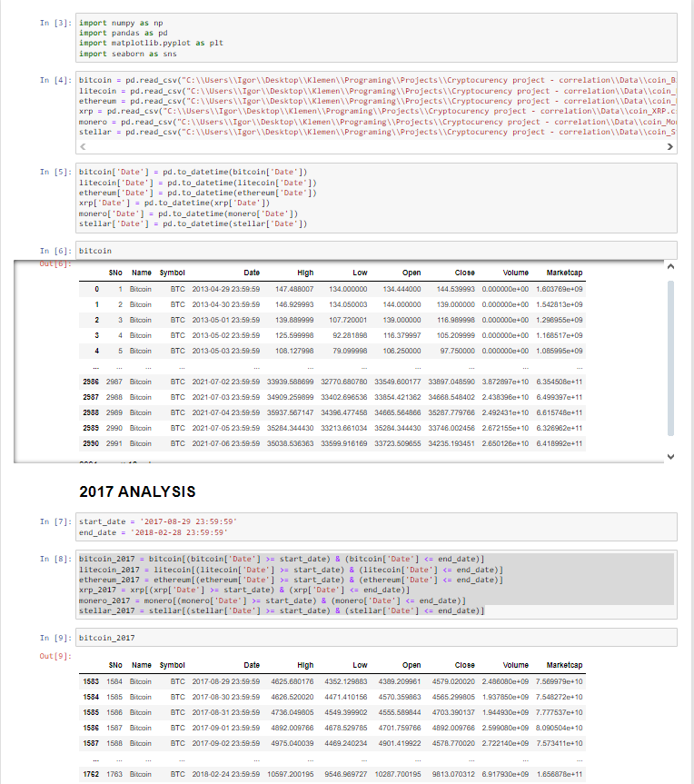Viewport: 694px width, 784px height.
Task: Click the In [4] prompt label
Action: [55, 81]
